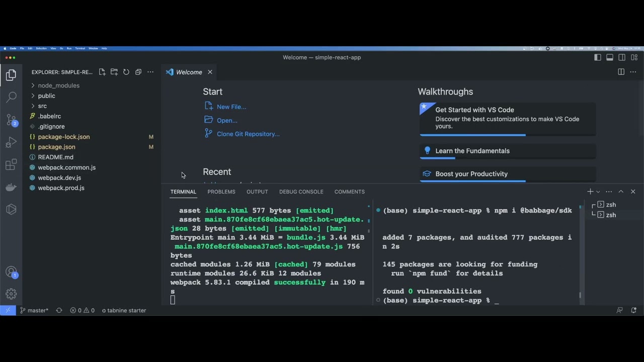
Task: Open the Manage gear icon
Action: pyautogui.click(x=11, y=294)
